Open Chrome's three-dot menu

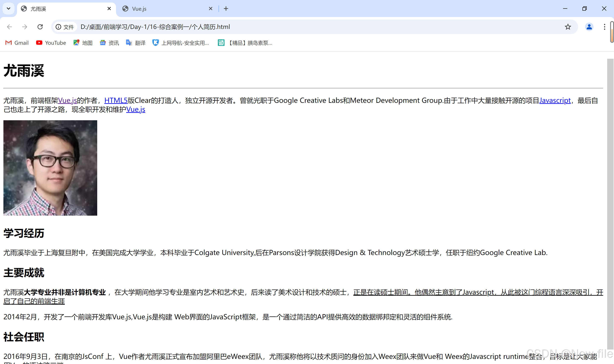(x=604, y=27)
